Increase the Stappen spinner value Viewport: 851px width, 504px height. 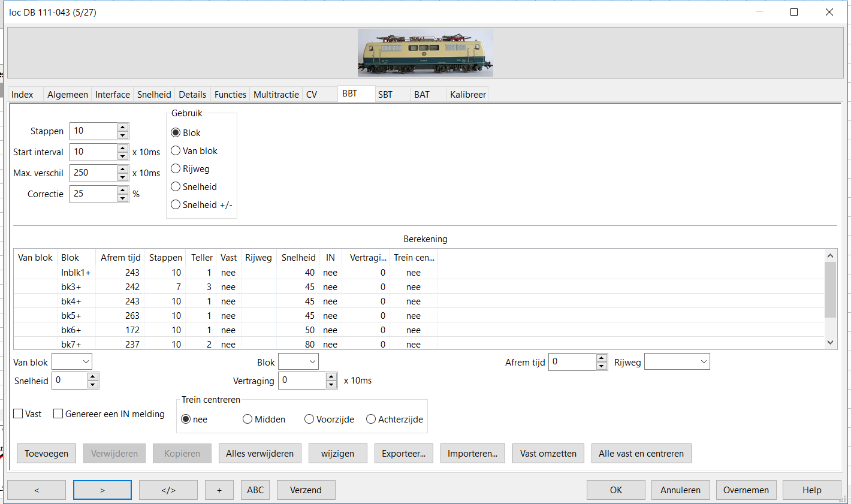pyautogui.click(x=123, y=127)
